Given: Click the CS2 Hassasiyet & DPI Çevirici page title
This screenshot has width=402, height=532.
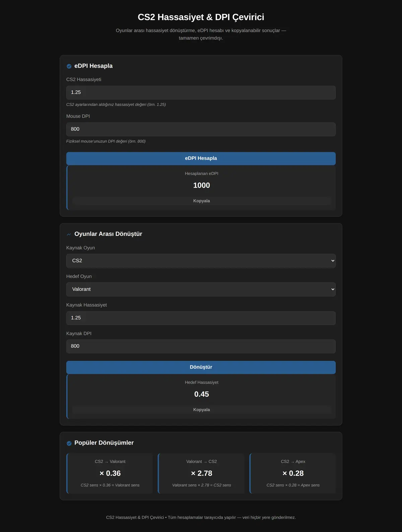Looking at the screenshot, I should pyautogui.click(x=201, y=17).
